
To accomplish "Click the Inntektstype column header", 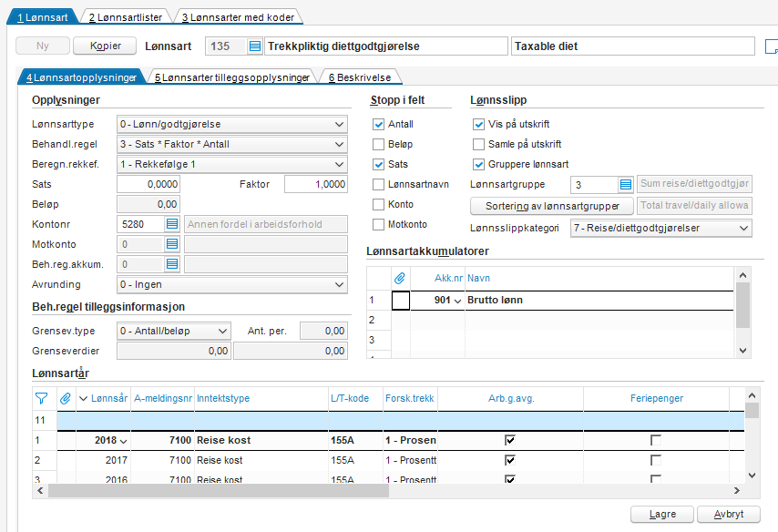I will [x=261, y=398].
